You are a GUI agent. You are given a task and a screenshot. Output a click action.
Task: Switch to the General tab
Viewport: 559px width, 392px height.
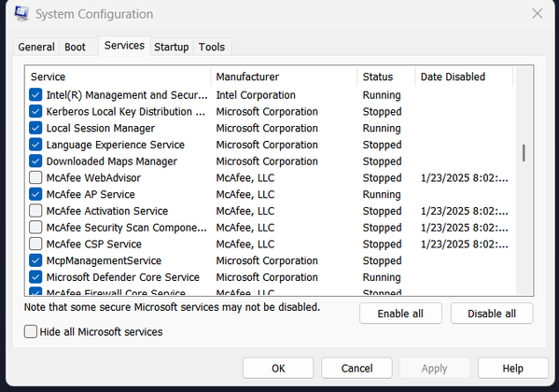tap(36, 47)
